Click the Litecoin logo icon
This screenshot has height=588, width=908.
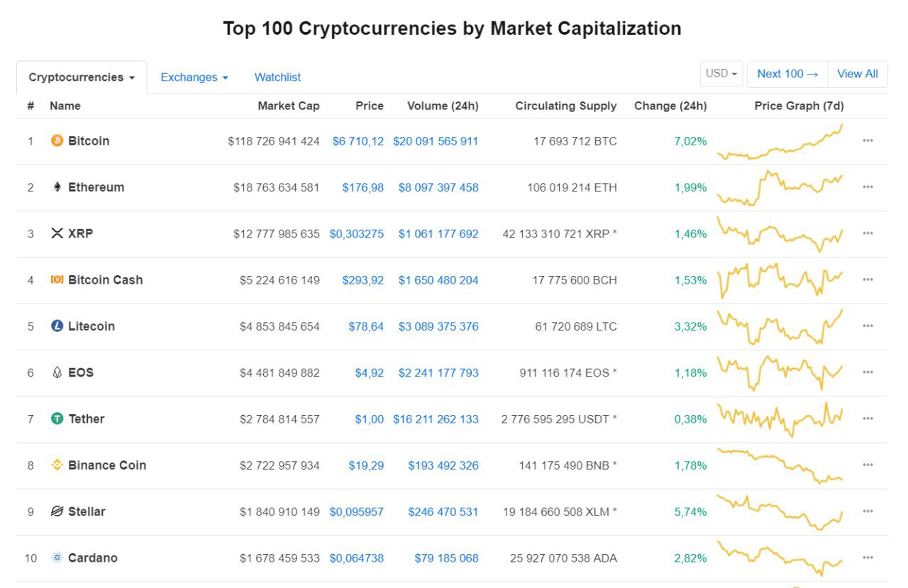tap(57, 326)
